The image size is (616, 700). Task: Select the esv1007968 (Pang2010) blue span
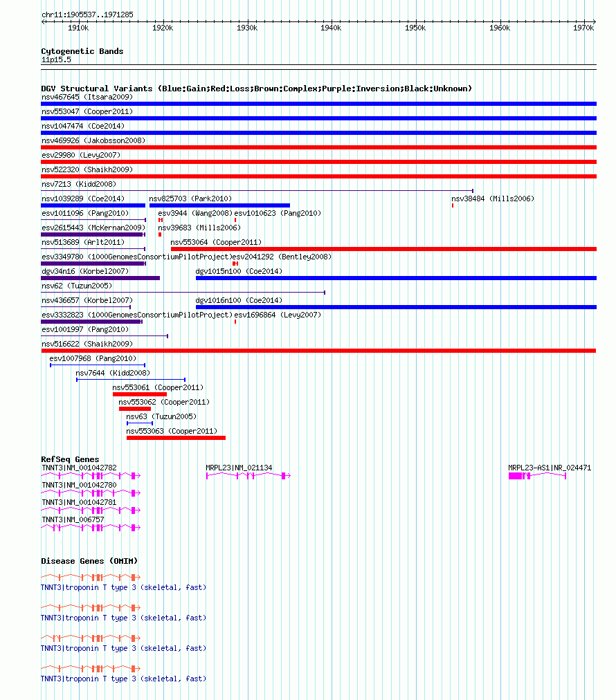tap(98, 365)
